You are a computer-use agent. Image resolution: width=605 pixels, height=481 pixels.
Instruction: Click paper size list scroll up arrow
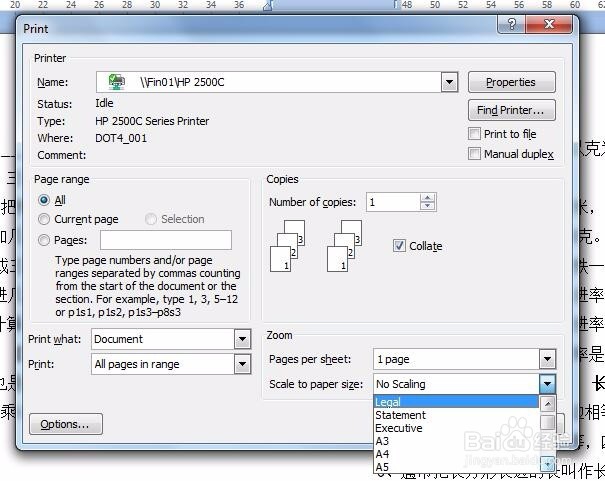548,403
